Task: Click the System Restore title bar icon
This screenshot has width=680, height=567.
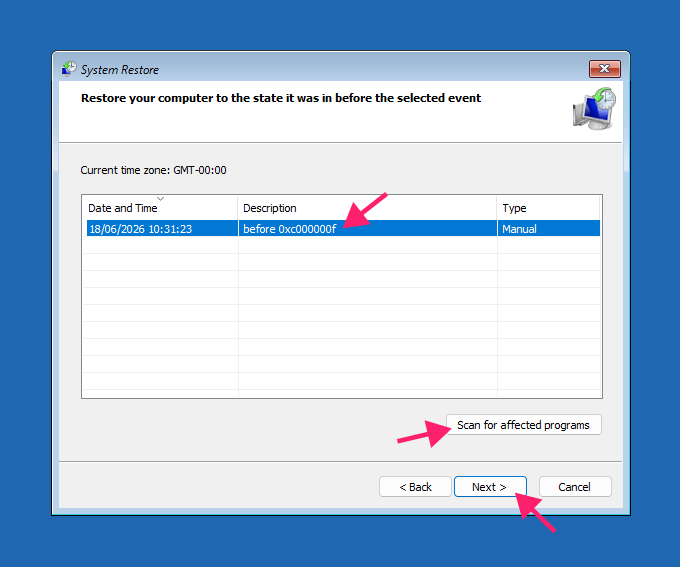Action: coord(69,69)
